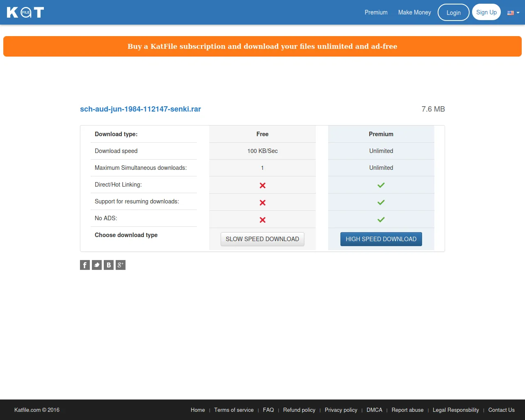Go to the Home footer link

coord(198,410)
